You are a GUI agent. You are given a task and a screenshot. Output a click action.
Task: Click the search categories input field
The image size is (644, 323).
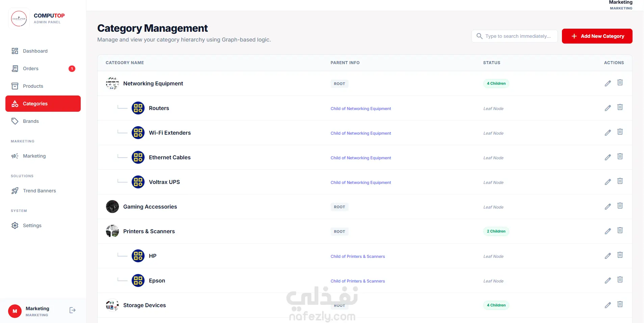click(x=514, y=36)
